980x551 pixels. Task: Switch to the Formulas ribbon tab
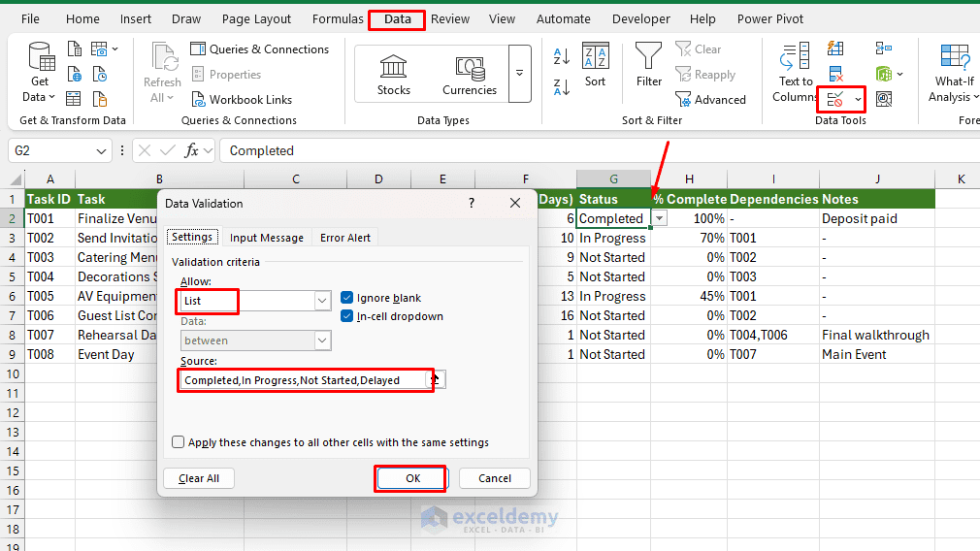[338, 18]
